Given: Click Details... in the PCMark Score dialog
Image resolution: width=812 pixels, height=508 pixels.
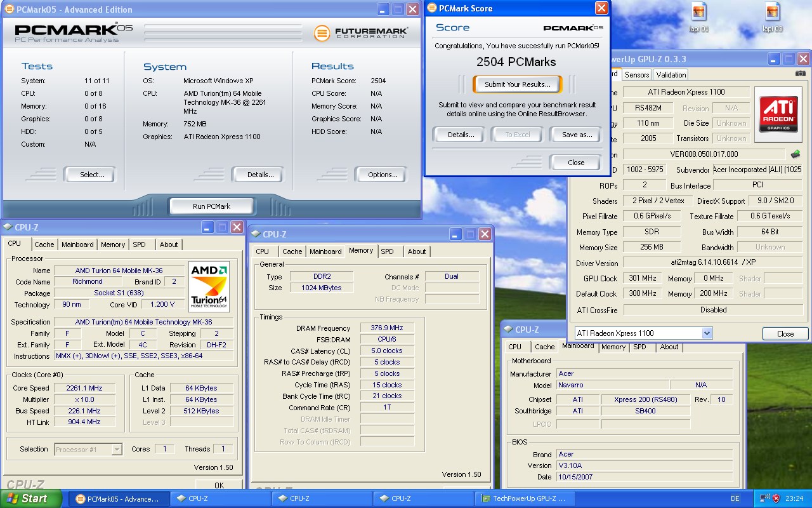Looking at the screenshot, I should tap(461, 135).
